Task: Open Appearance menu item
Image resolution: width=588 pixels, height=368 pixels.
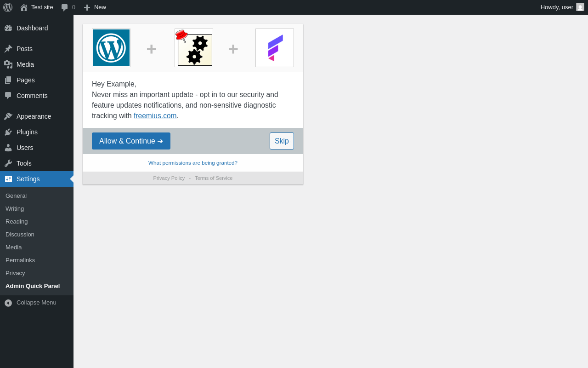Action: (x=34, y=116)
